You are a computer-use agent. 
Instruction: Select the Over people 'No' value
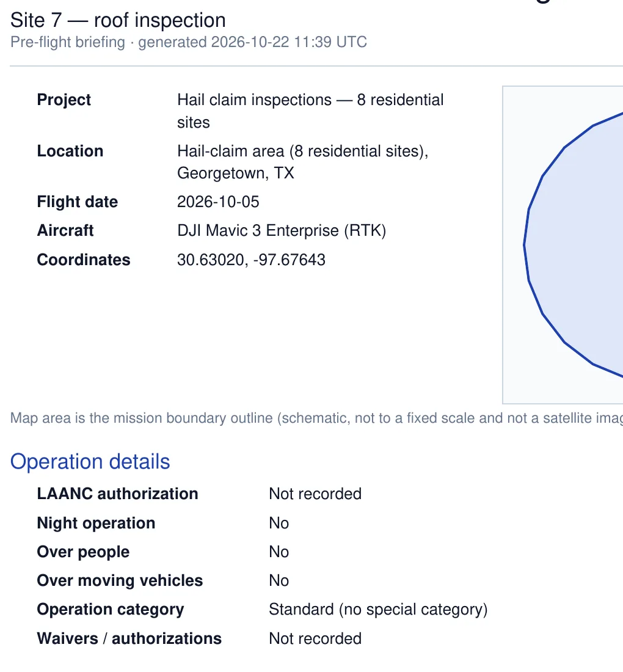coord(279,552)
